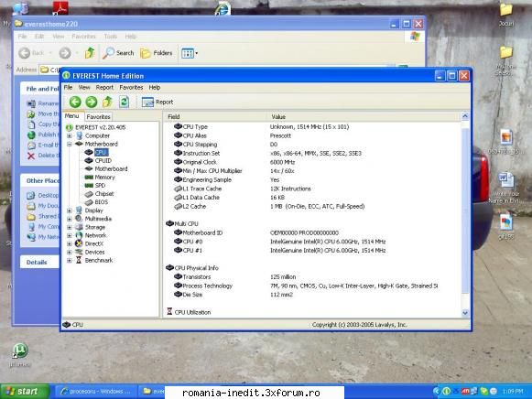
Task: Click the Folders button in the Explorer window
Action: tap(157, 53)
